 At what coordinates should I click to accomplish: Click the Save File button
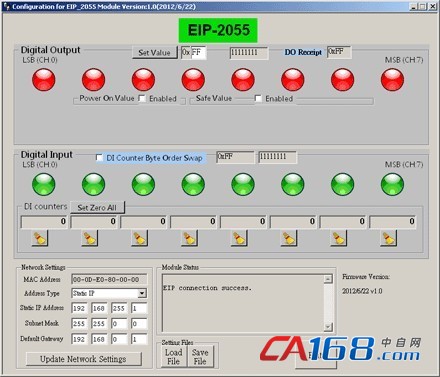coord(200,357)
